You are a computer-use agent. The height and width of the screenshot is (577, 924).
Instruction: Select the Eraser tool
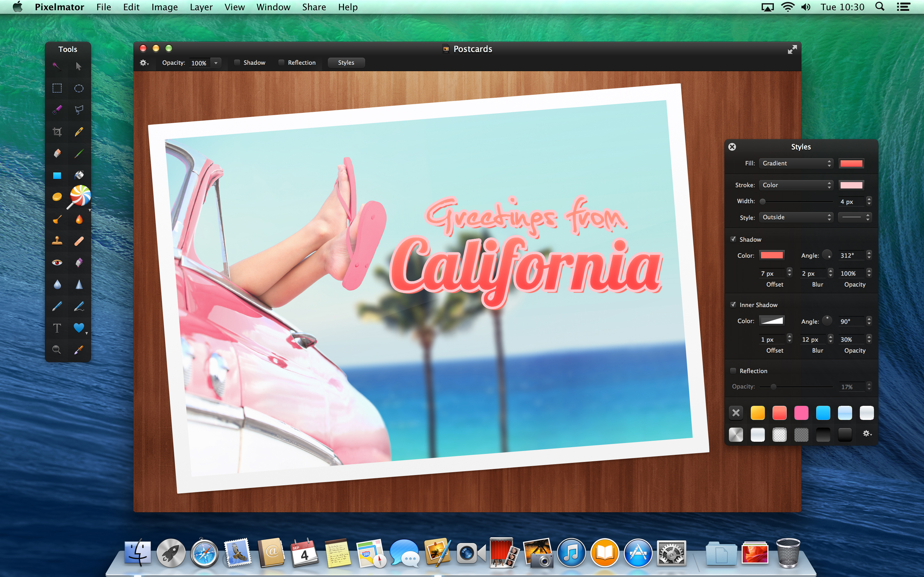[57, 154]
